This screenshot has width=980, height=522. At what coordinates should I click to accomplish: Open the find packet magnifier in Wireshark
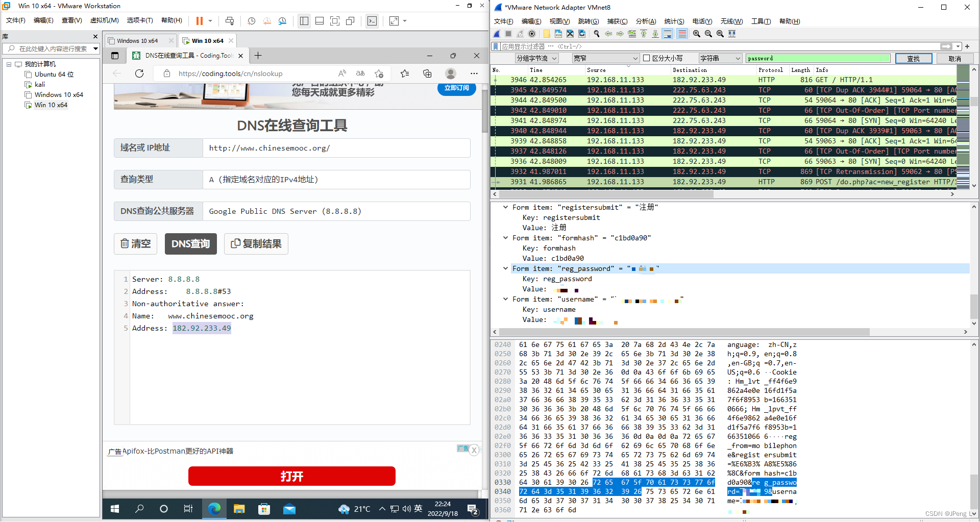pyautogui.click(x=597, y=34)
